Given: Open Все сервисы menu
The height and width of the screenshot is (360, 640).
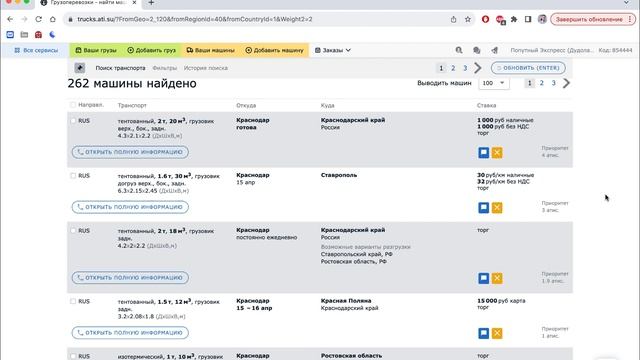Looking at the screenshot, I should [x=36, y=50].
